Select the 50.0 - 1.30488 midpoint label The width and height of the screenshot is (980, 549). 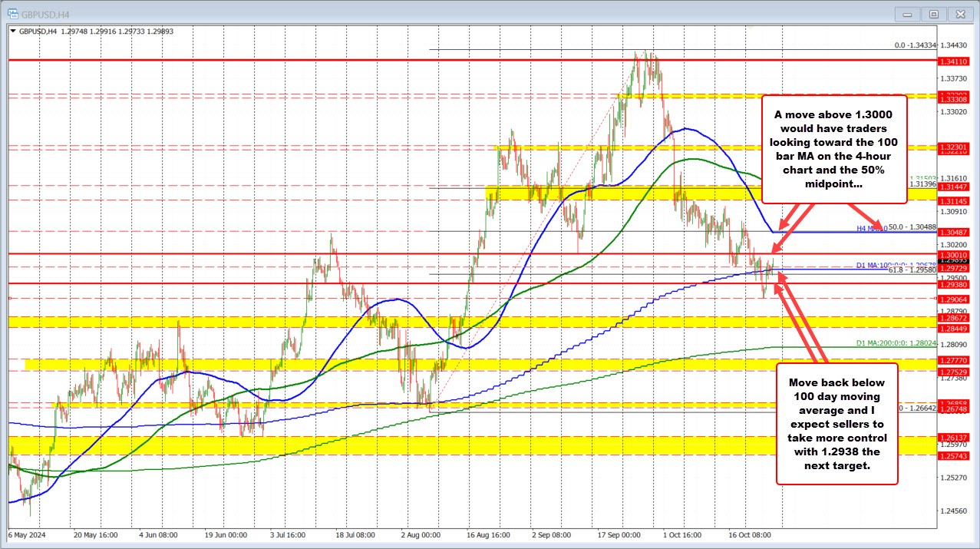coord(912,227)
